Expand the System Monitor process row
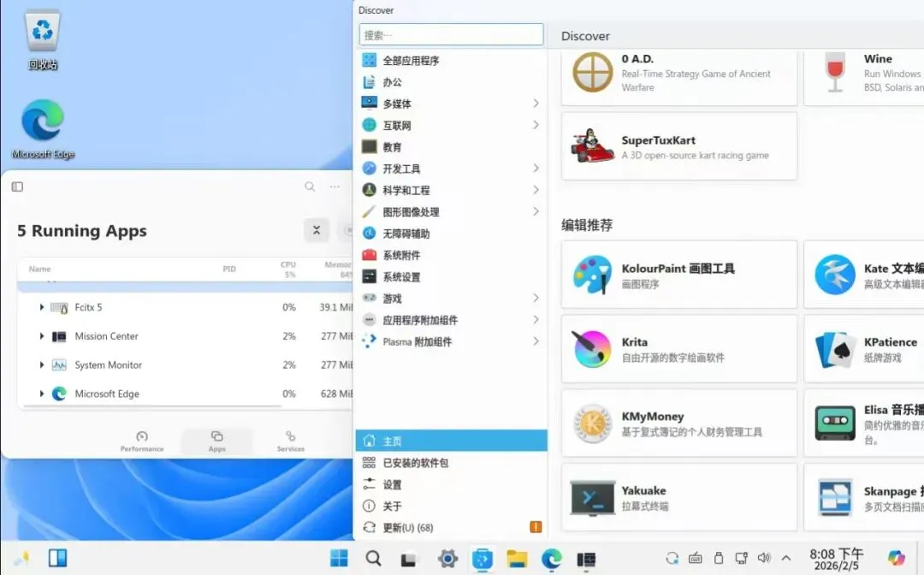This screenshot has width=924, height=575. point(42,365)
